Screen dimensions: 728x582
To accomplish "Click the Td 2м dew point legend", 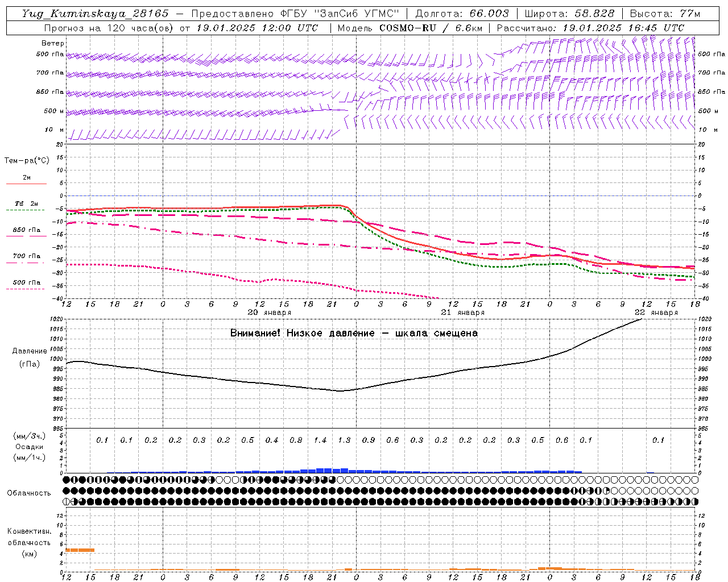I will pos(26,206).
